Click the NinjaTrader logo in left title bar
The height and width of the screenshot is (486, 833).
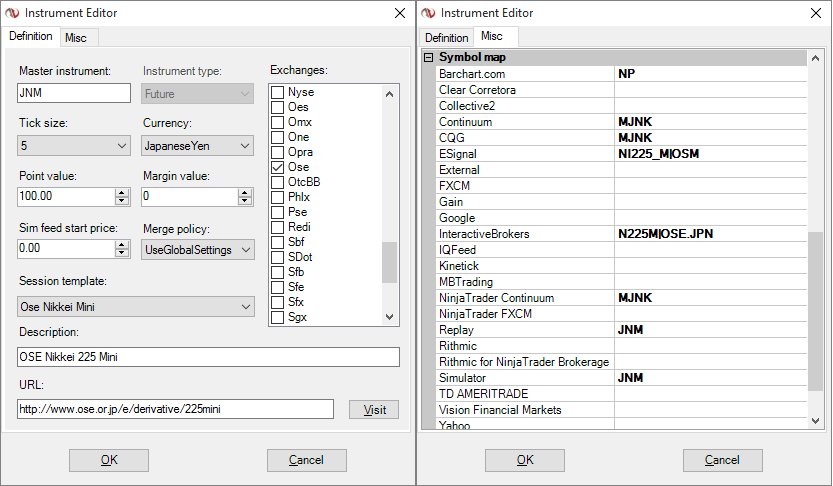click(14, 13)
